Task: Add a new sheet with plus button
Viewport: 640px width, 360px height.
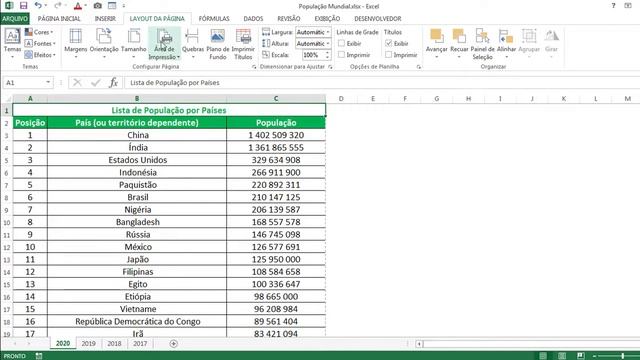Action: (173, 344)
